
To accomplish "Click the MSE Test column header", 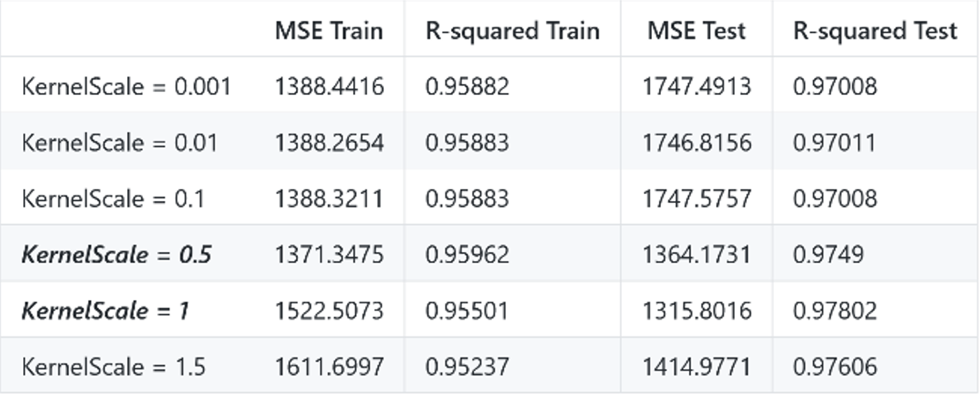I will tap(696, 31).
